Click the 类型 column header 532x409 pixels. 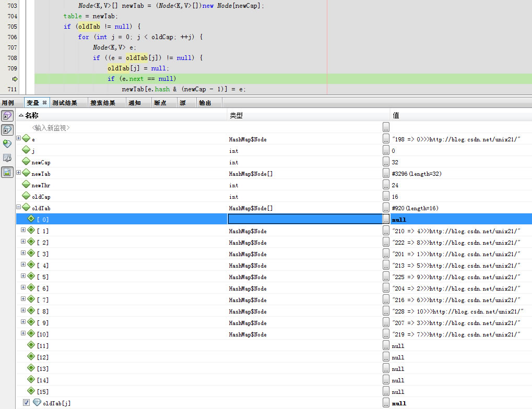(x=309, y=115)
